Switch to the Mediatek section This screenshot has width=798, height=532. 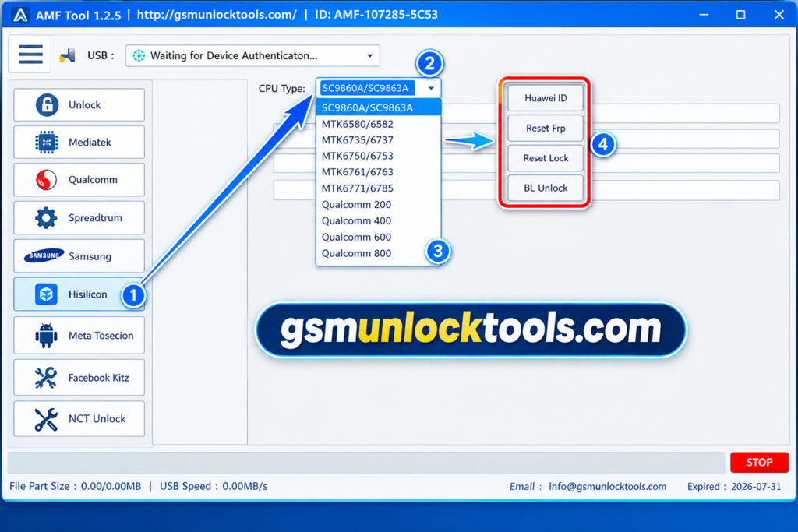(79, 142)
